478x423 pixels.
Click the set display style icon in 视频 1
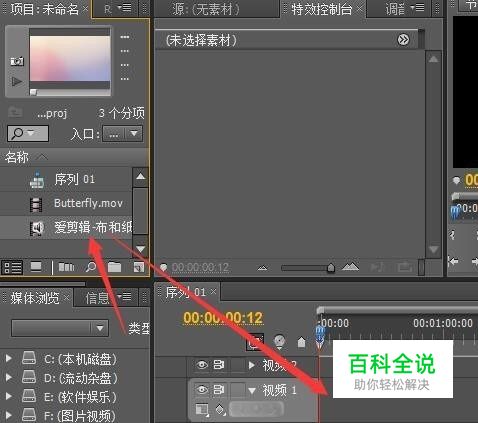click(202, 410)
